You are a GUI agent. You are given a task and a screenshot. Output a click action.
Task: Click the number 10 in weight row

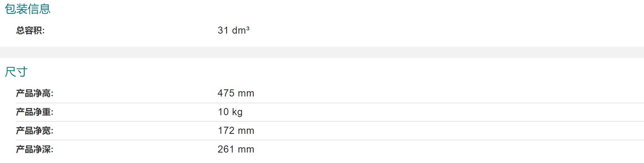pyautogui.click(x=223, y=112)
